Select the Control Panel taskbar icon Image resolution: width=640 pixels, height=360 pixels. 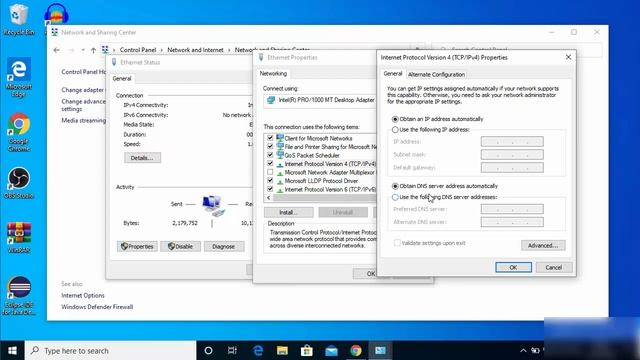pyautogui.click(x=380, y=350)
